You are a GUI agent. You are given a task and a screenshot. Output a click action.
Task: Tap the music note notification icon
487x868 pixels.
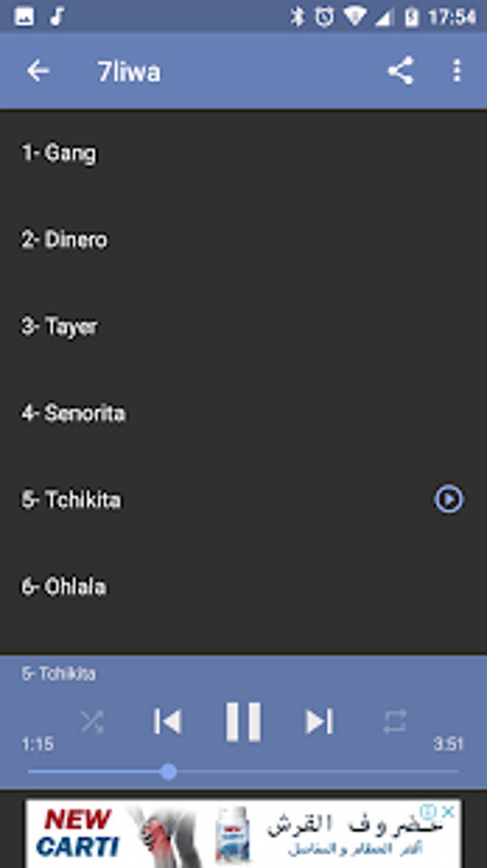click(57, 17)
